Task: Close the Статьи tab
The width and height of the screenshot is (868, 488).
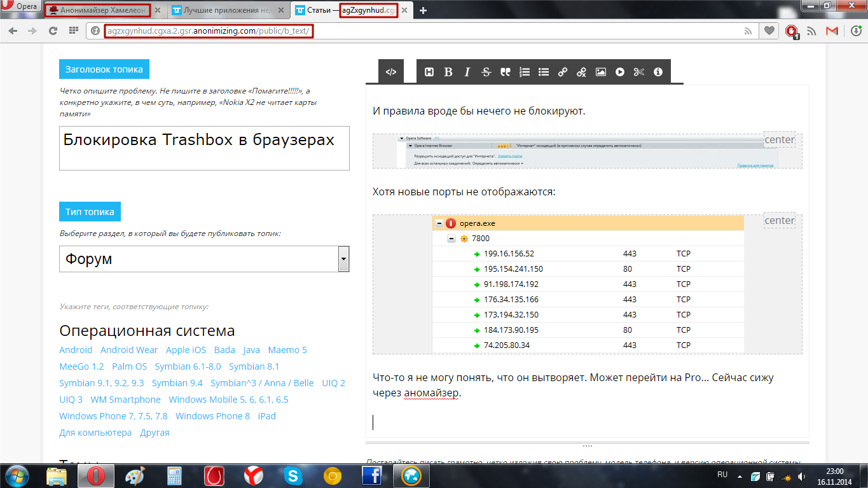Action: point(405,10)
